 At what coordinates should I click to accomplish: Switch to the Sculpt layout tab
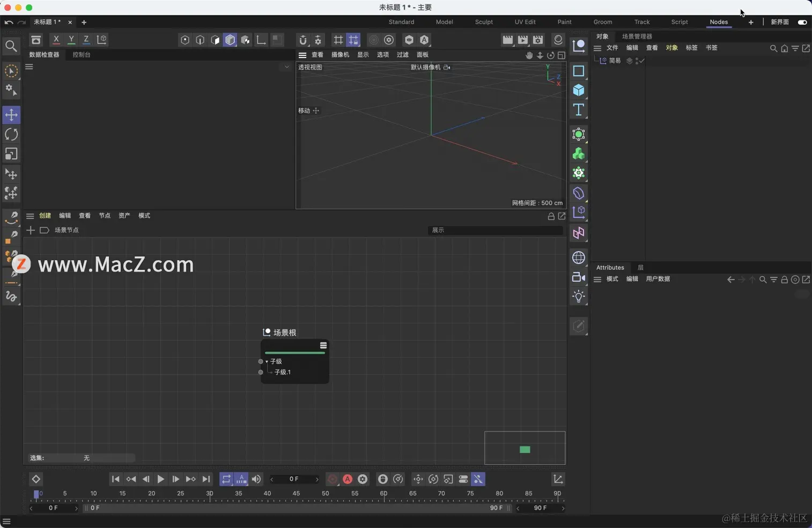pyautogui.click(x=484, y=22)
